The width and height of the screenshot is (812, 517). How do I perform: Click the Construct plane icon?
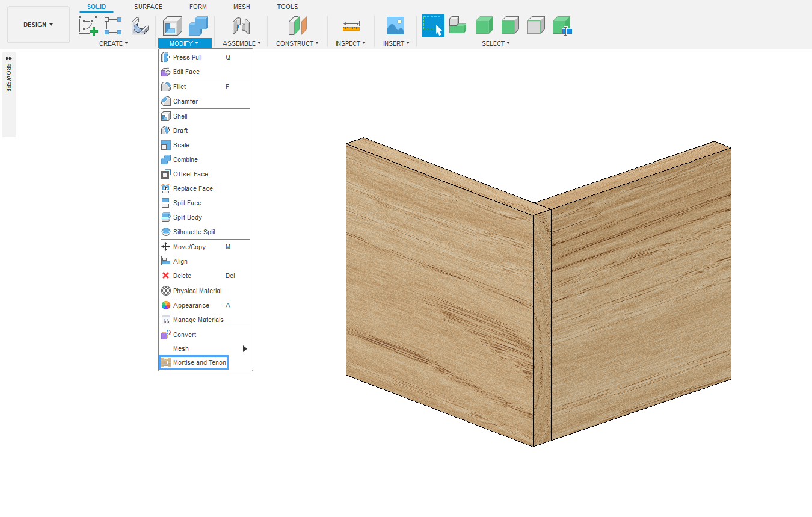click(297, 26)
